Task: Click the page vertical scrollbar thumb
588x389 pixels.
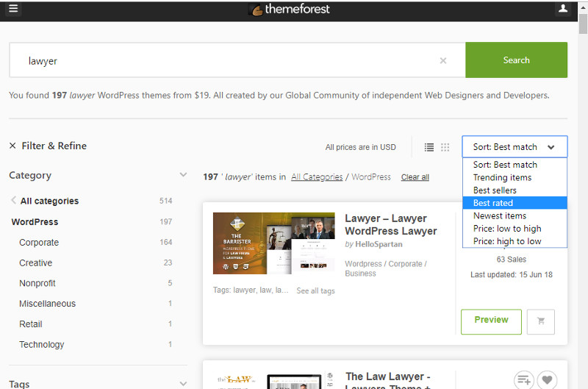Action: coord(583,24)
